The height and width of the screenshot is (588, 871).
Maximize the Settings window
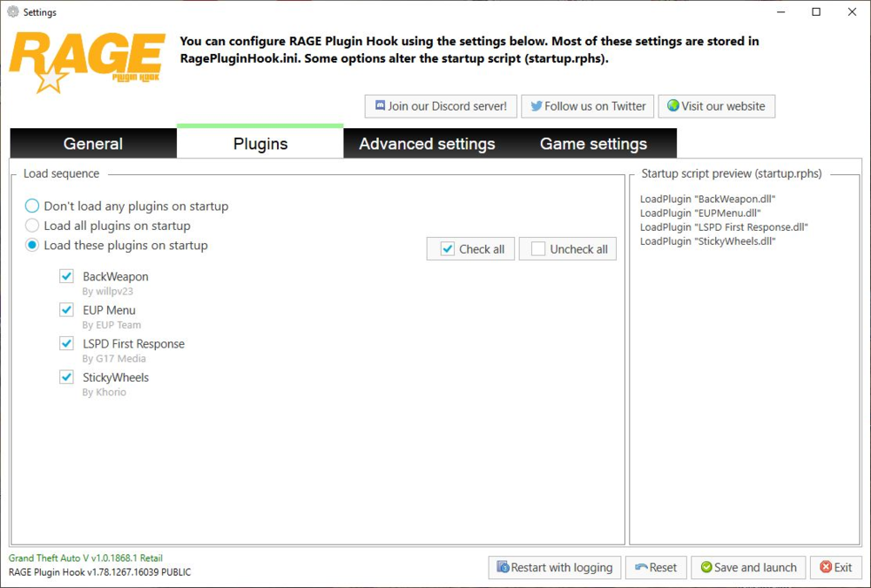816,11
